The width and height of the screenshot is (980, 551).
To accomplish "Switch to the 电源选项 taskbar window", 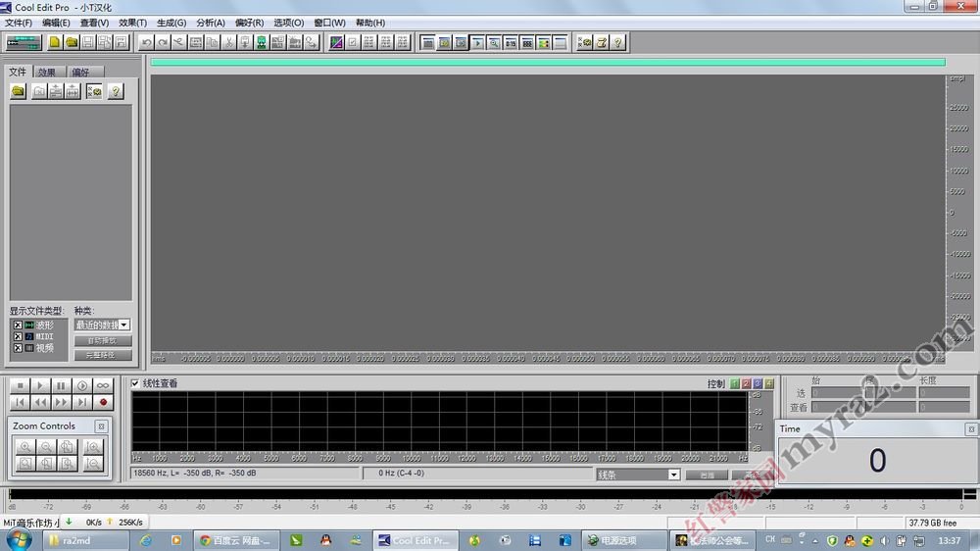I will point(625,540).
